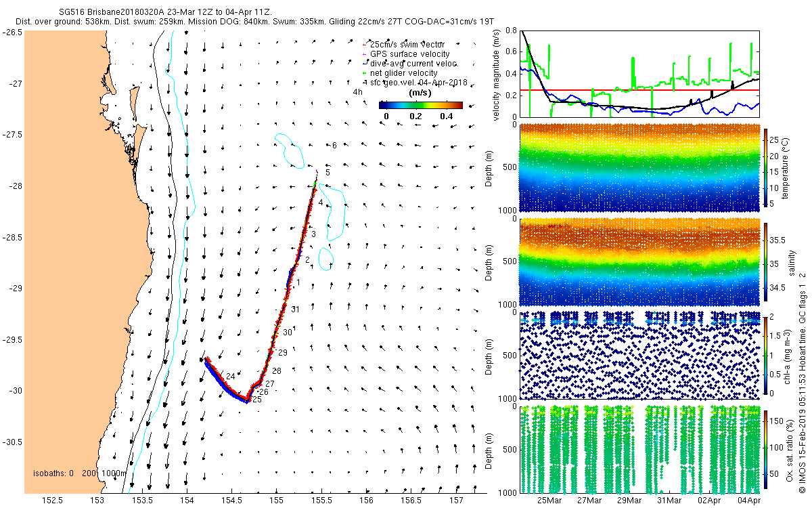Click the velocity (m/s) color scale bar
The height and width of the screenshot is (508, 812).
click(x=420, y=105)
